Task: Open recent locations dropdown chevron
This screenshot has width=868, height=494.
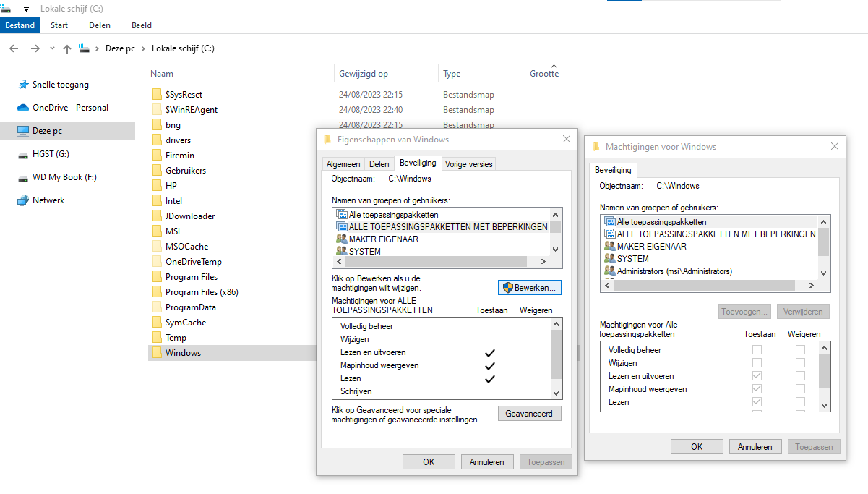Action: [52, 48]
